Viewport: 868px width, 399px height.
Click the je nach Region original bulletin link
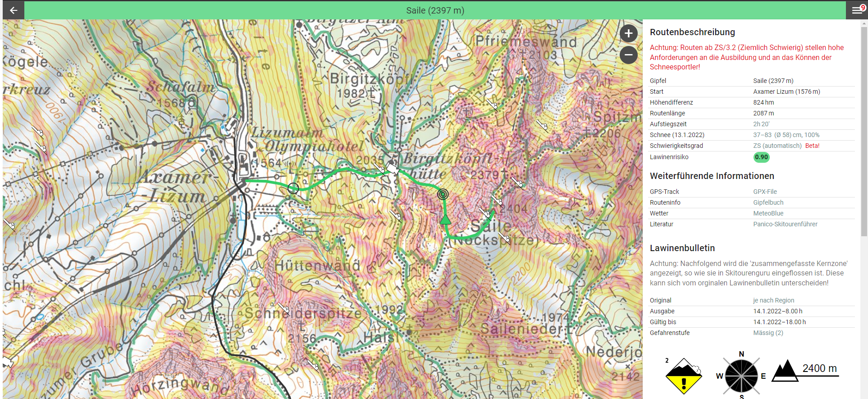[x=773, y=300]
